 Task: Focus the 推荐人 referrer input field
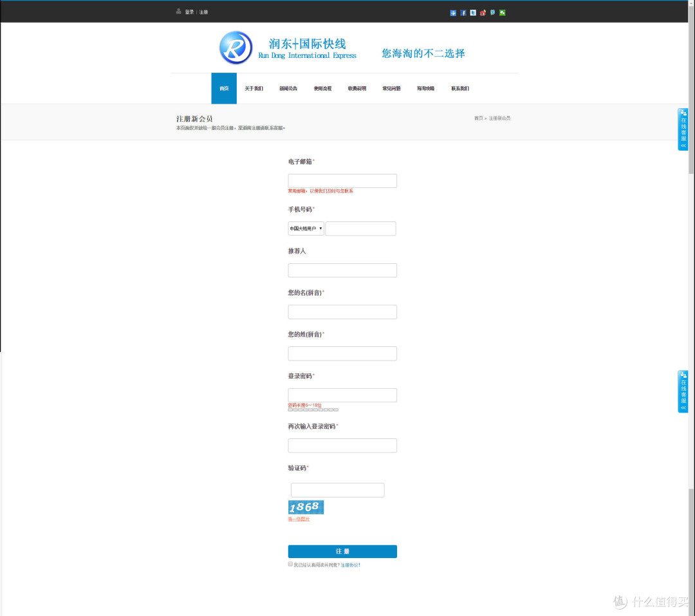(x=342, y=270)
